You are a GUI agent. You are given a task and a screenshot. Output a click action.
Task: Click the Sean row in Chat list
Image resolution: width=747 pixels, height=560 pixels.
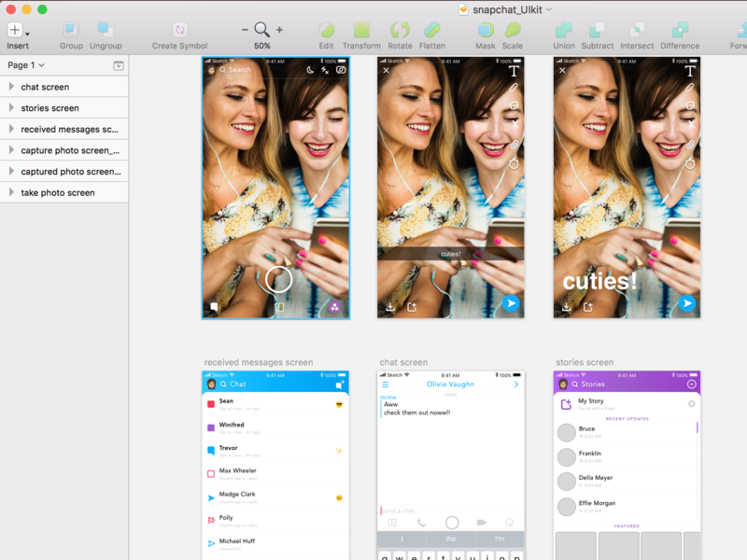(275, 404)
